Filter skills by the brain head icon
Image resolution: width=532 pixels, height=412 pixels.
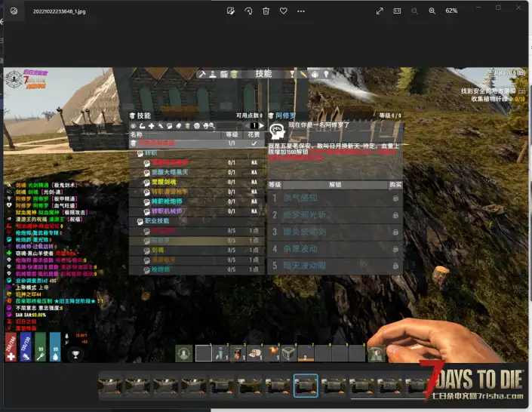click(169, 126)
